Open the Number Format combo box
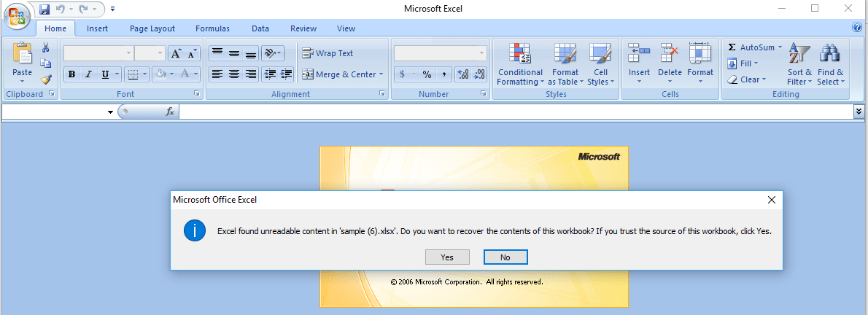868x315 pixels. click(x=440, y=53)
